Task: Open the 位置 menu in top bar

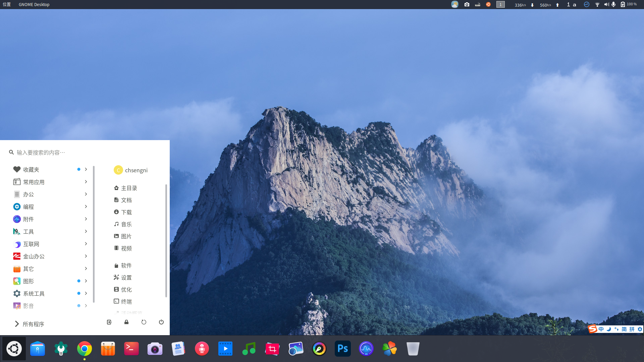Action: pyautogui.click(x=7, y=4)
